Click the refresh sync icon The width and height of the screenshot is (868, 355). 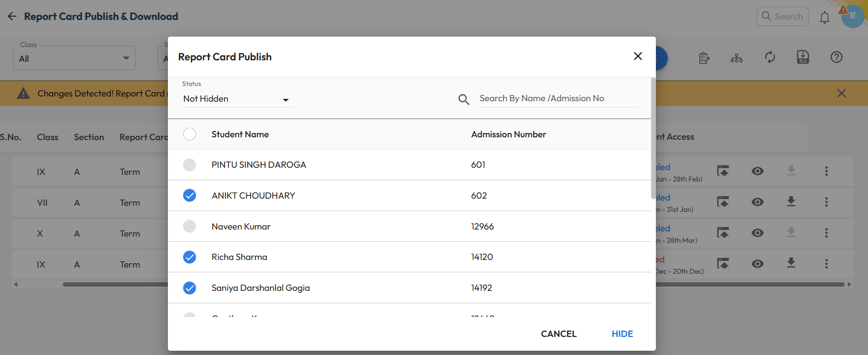point(770,58)
